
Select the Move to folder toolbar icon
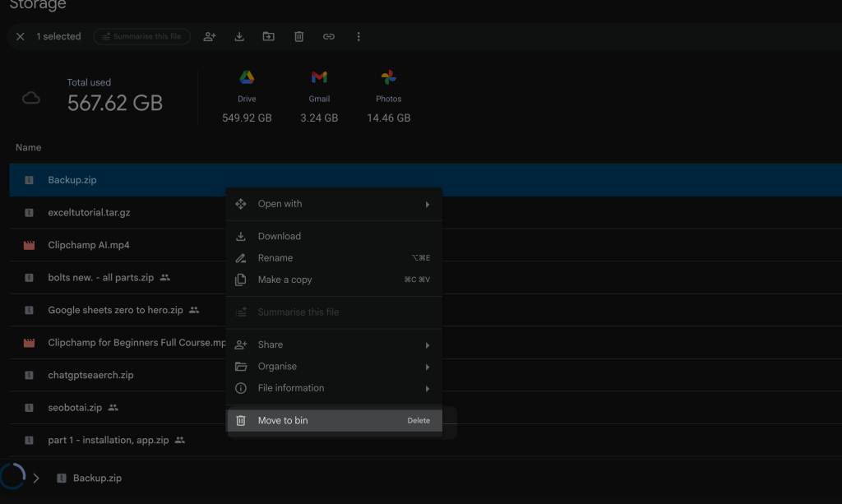(x=269, y=36)
